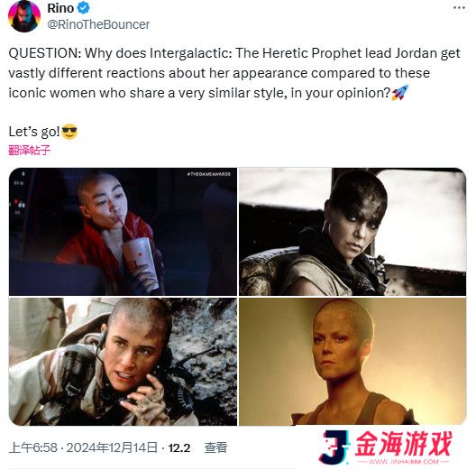Image resolution: width=476 pixels, height=470 pixels.
Task: Click the sunglasses emoji after Let's go
Action: tap(69, 131)
